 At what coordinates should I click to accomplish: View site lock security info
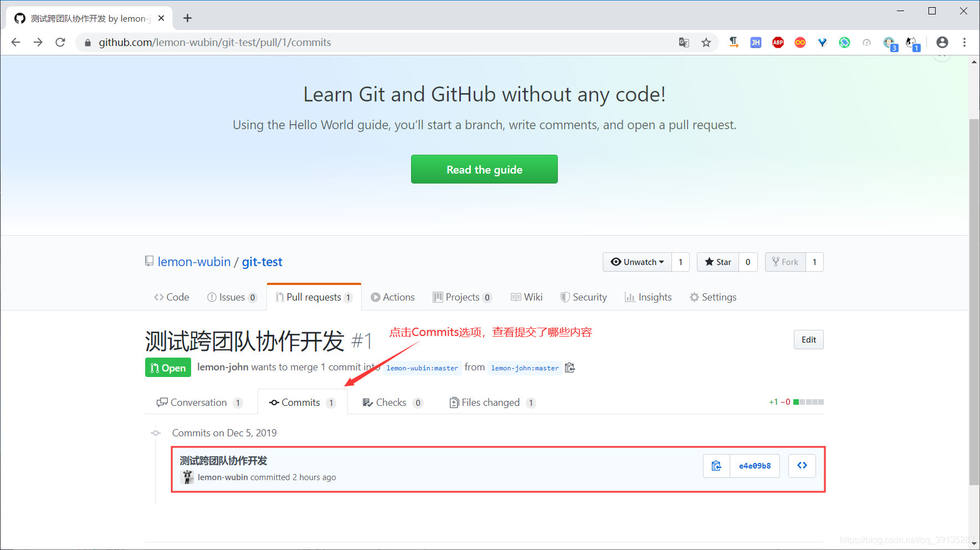click(x=88, y=42)
